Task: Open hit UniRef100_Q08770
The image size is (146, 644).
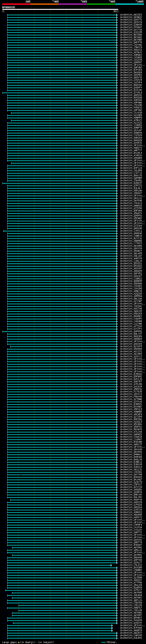Action: coord(131,20)
